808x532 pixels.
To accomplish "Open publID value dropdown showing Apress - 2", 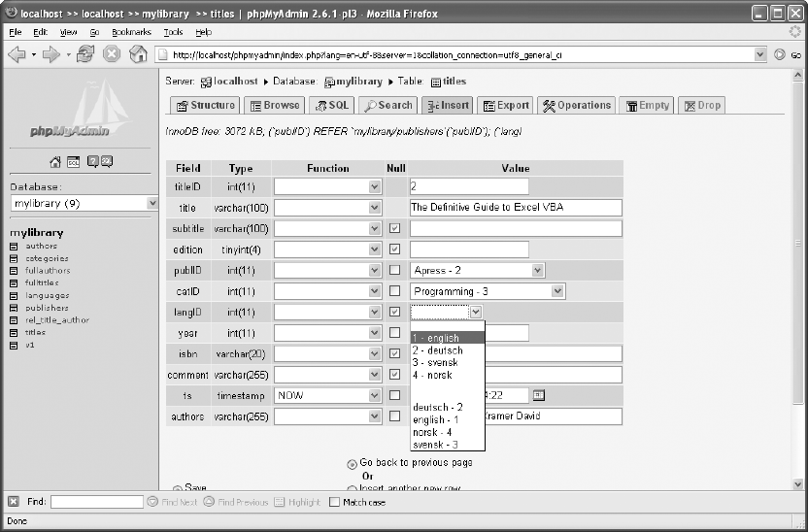I will [478, 271].
